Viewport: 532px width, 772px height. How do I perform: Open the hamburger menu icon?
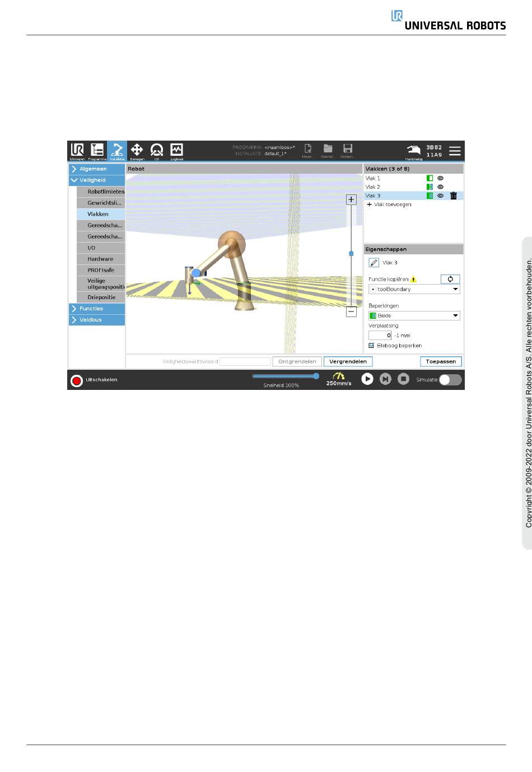click(x=455, y=151)
